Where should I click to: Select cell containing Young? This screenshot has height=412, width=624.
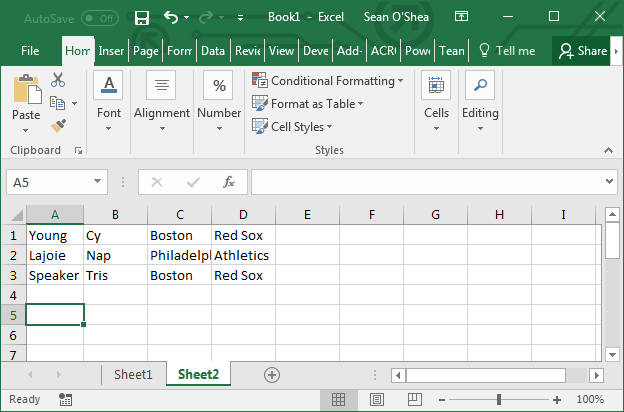55,235
